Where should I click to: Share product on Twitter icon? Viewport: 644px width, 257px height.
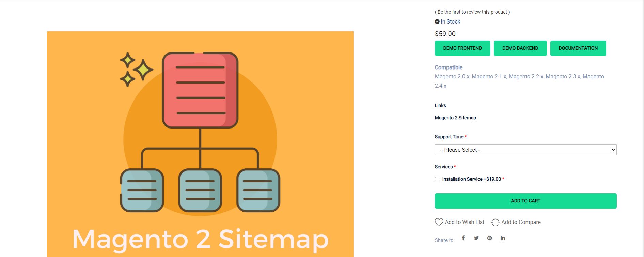[x=476, y=238]
